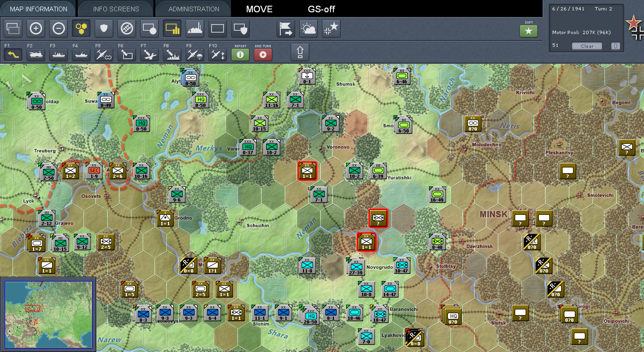Click the overlapping windows map view icon
The width and height of the screenshot is (644, 352).
click(x=13, y=29)
